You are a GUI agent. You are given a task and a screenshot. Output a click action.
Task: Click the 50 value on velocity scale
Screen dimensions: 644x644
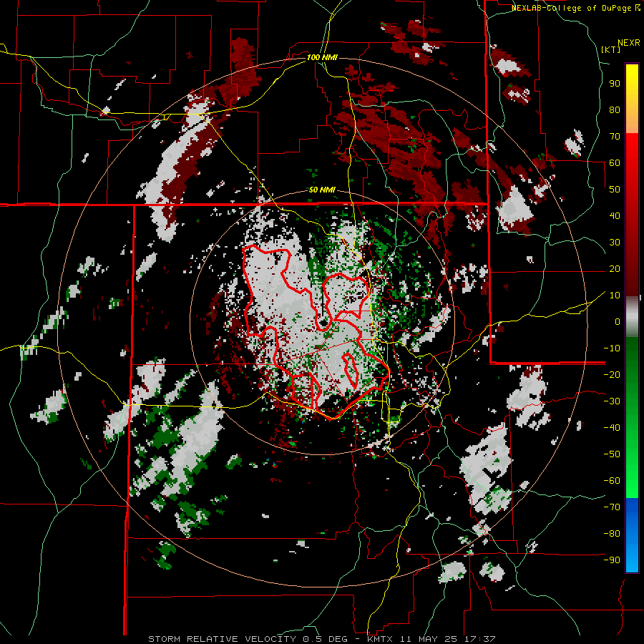point(615,190)
